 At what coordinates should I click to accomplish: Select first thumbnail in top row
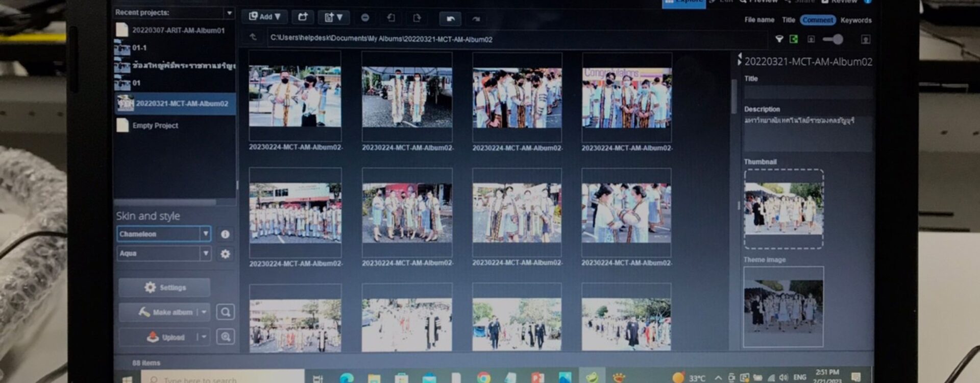(295, 96)
